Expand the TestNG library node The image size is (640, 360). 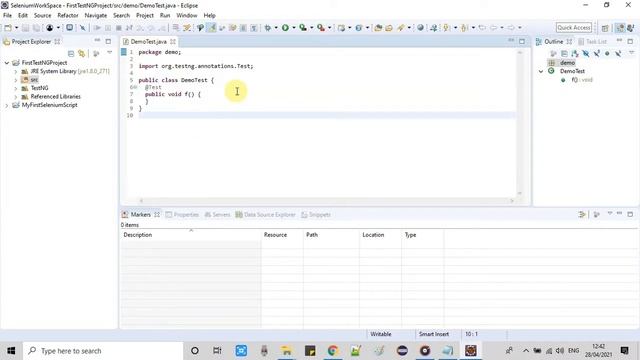point(16,88)
